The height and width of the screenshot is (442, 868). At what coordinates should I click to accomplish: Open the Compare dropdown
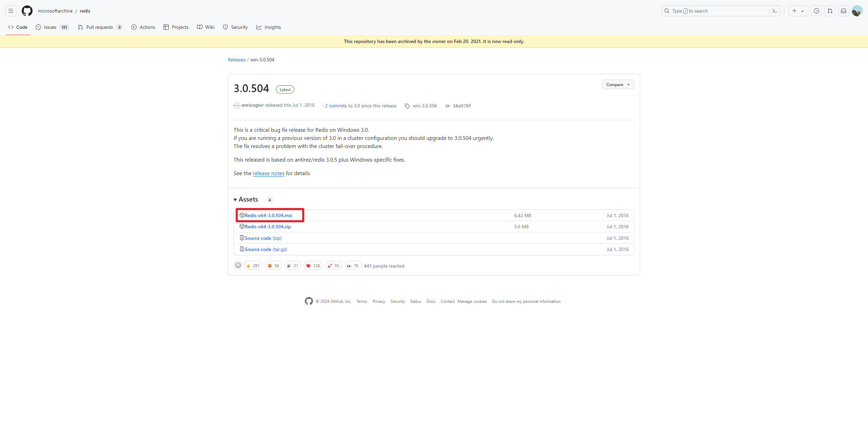pyautogui.click(x=618, y=85)
